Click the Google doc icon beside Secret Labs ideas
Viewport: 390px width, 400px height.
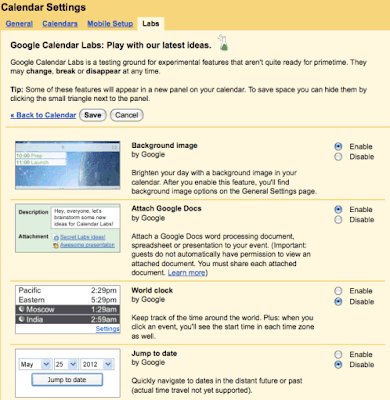[56, 237]
